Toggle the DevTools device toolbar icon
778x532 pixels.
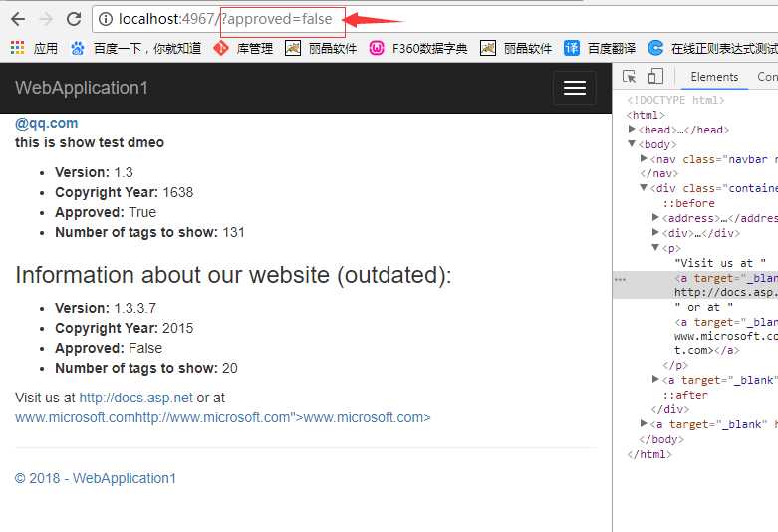coord(655,76)
